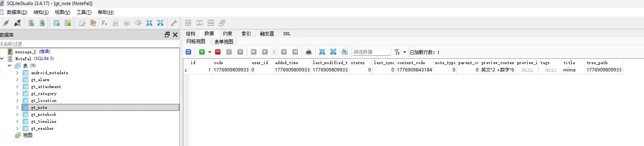Open configuration wrench icon

[174, 23]
